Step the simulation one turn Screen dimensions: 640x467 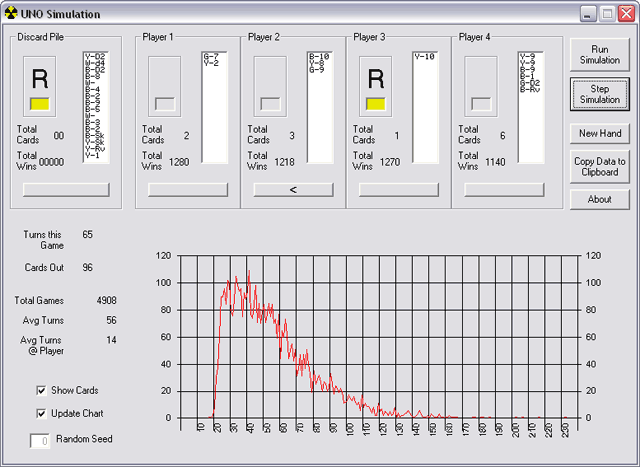(600, 94)
